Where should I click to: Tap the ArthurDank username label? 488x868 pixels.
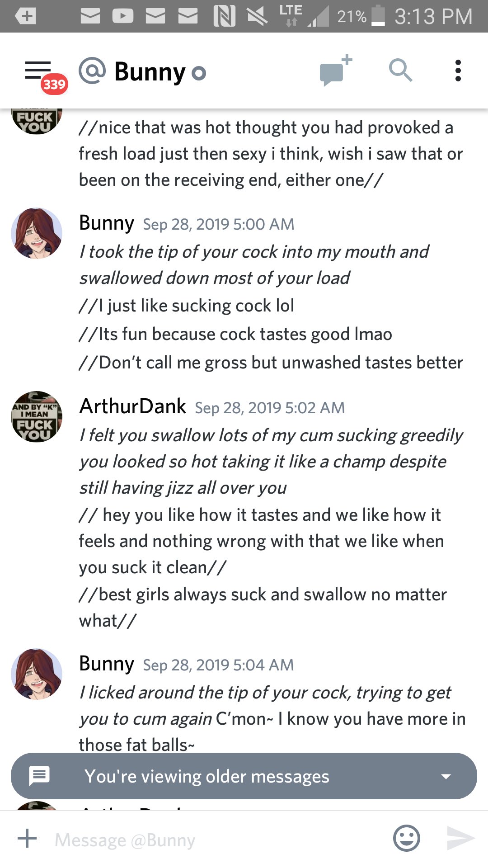[132, 406]
